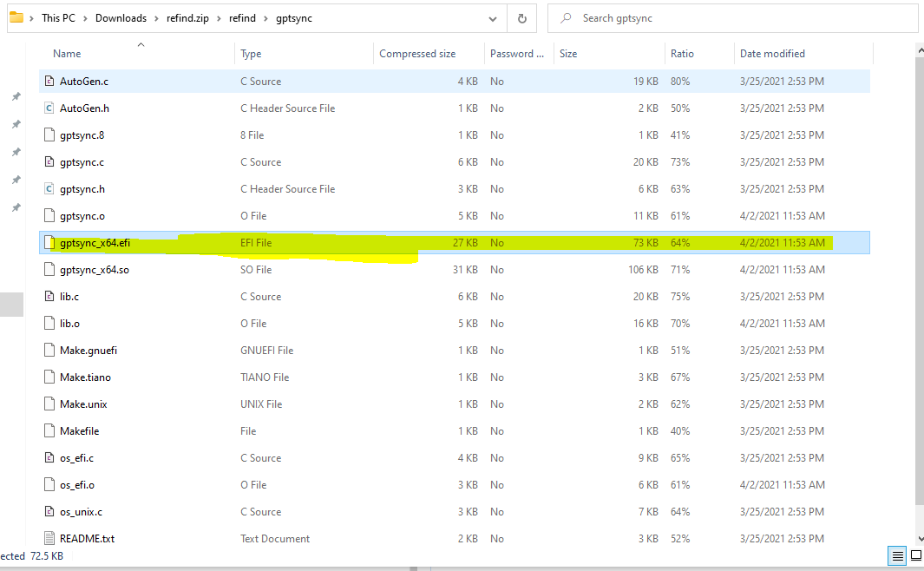924x571 pixels.
Task: Click the magnifier icon in the search box
Action: 566,17
